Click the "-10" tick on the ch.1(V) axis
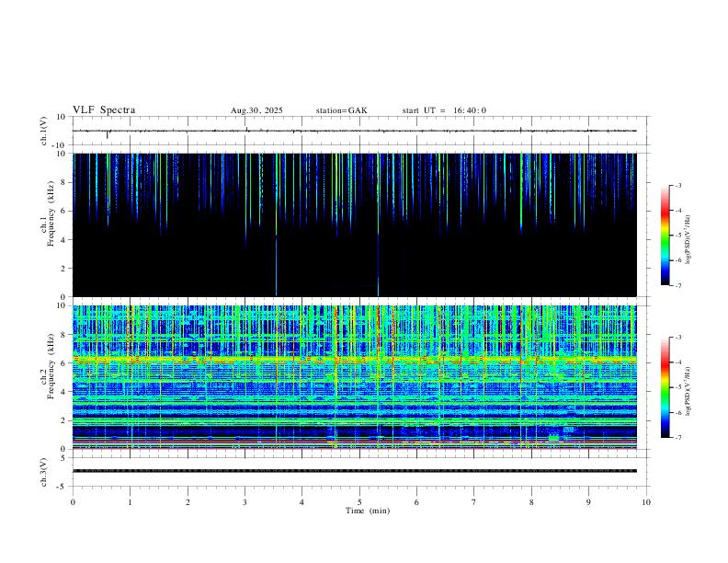This screenshot has width=728, height=563. tap(60, 145)
